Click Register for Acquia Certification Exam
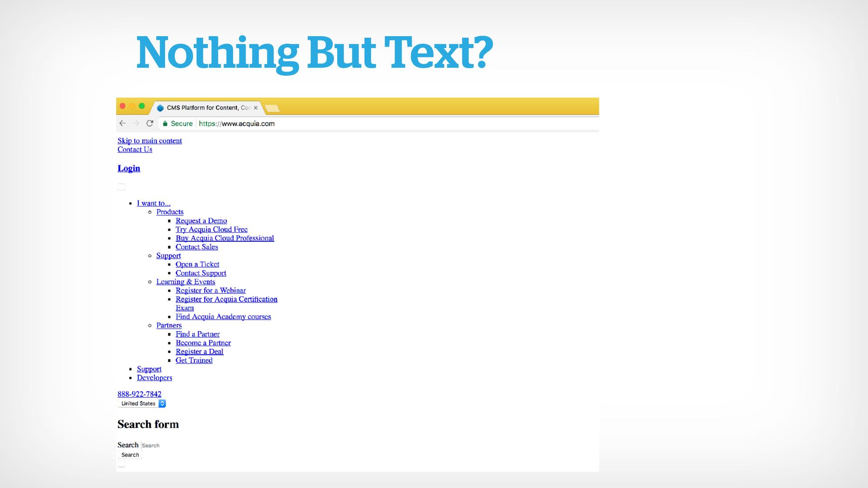 point(226,304)
